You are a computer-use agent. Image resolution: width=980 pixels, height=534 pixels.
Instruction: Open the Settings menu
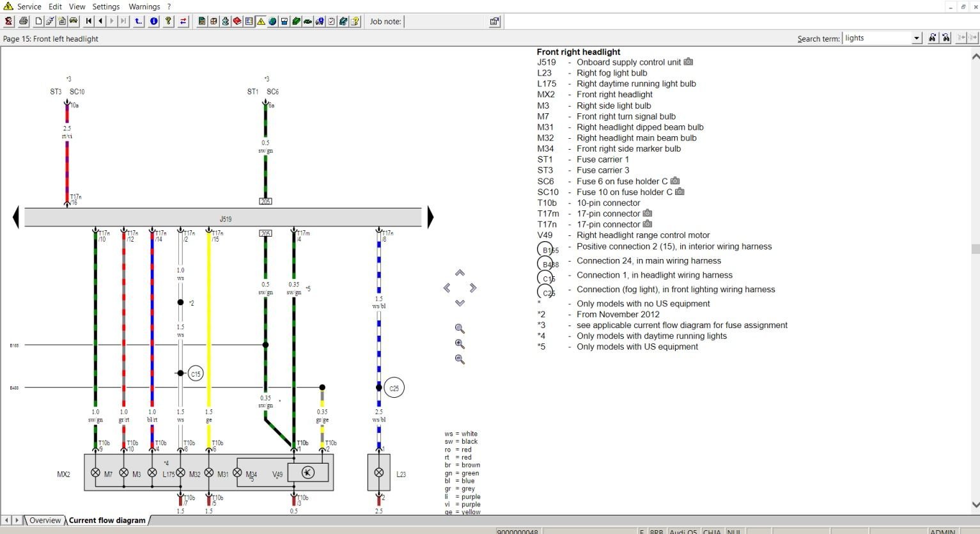(105, 6)
